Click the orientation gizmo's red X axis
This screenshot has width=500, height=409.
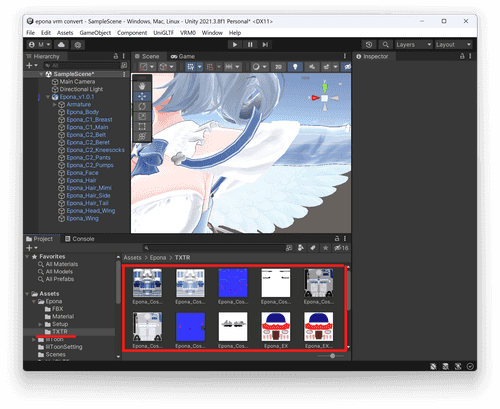click(315, 98)
